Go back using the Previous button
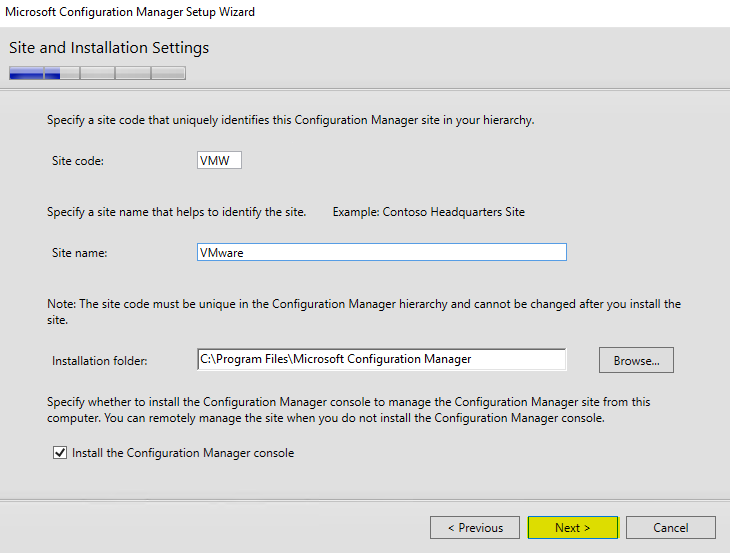Viewport: 730px width, 553px height. point(475,528)
